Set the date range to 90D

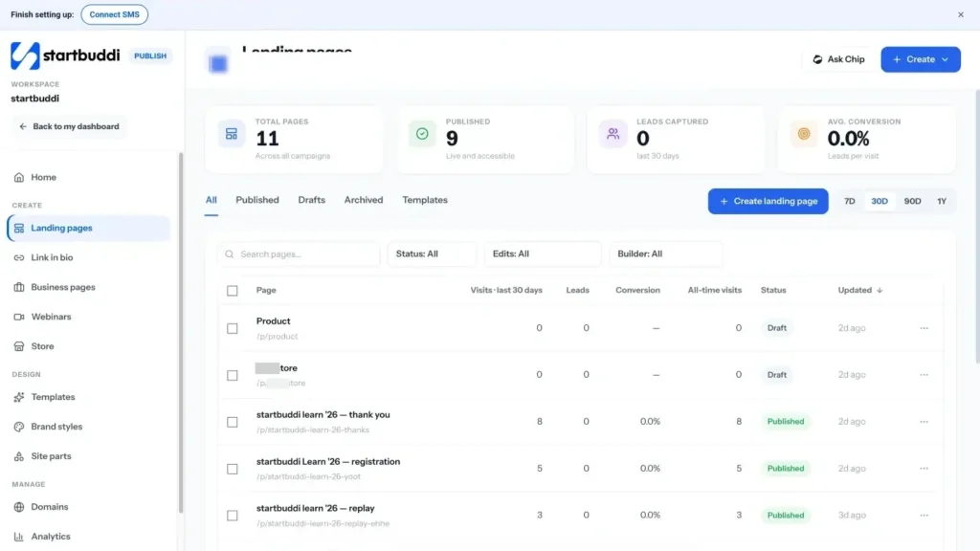pyautogui.click(x=912, y=201)
